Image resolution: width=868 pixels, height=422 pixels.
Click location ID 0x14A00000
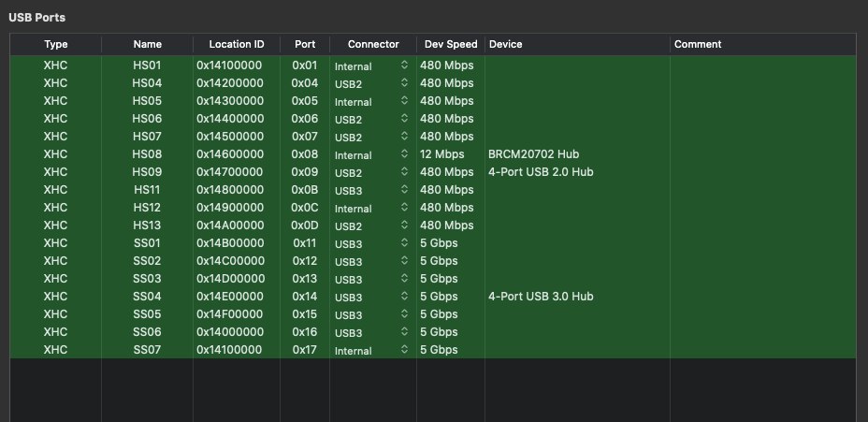(237, 225)
